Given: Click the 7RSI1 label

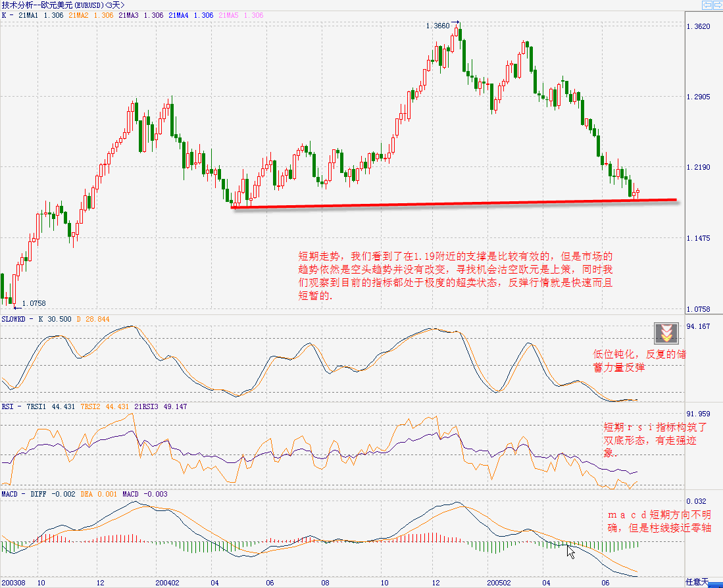Looking at the screenshot, I should (36, 406).
